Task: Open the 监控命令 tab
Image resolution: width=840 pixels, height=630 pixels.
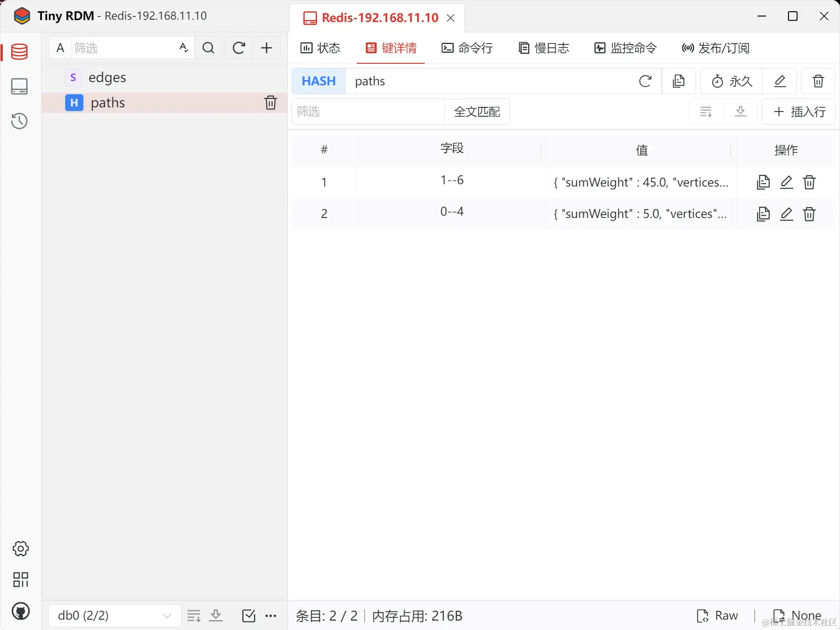Action: 625,48
